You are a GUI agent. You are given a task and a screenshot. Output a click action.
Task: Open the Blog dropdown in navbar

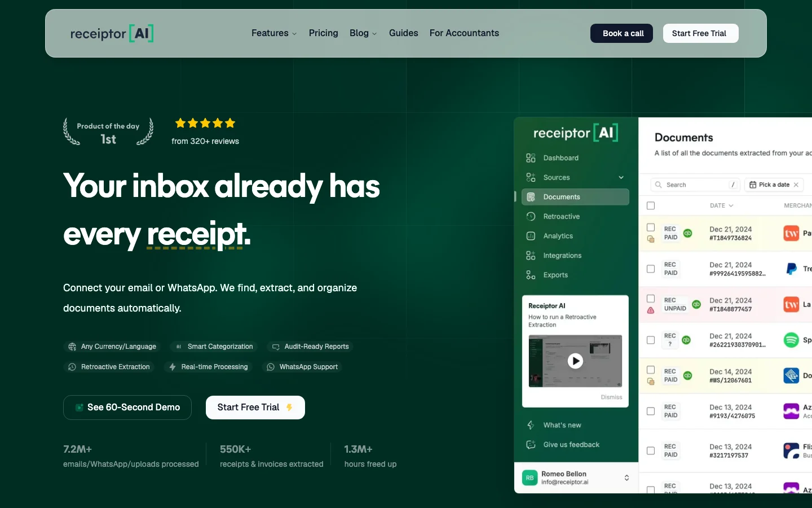coord(363,33)
